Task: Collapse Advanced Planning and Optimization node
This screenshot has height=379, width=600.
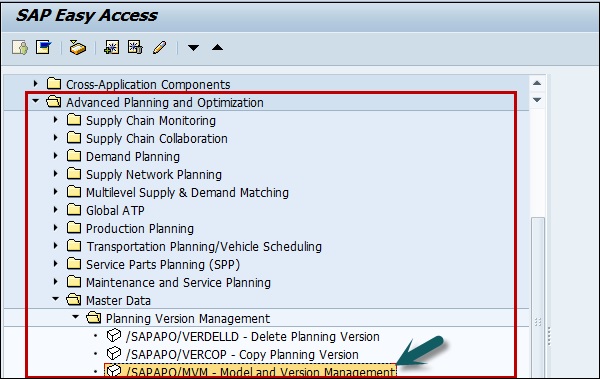Action: 36,101
